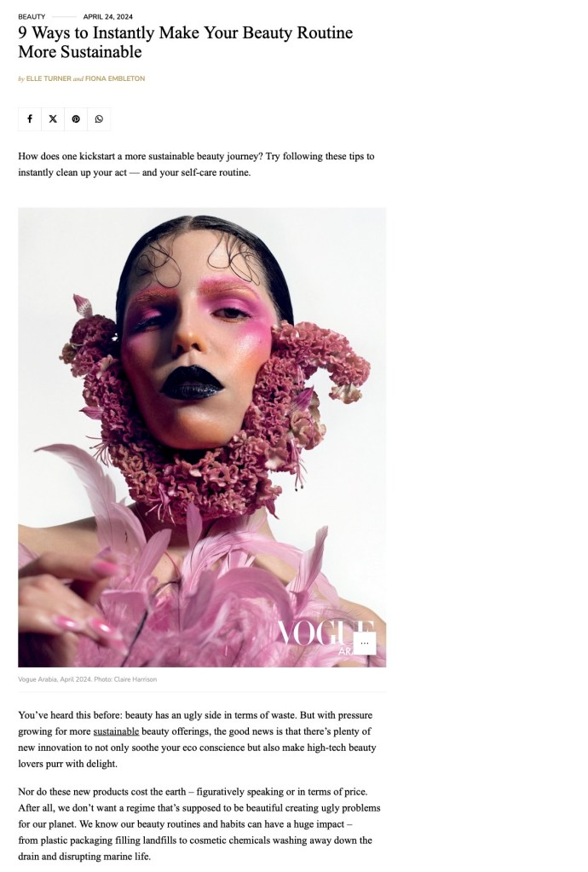The height and width of the screenshot is (872, 588).
Task: Click the Vogue Arabia cover photo
Action: coord(202,437)
